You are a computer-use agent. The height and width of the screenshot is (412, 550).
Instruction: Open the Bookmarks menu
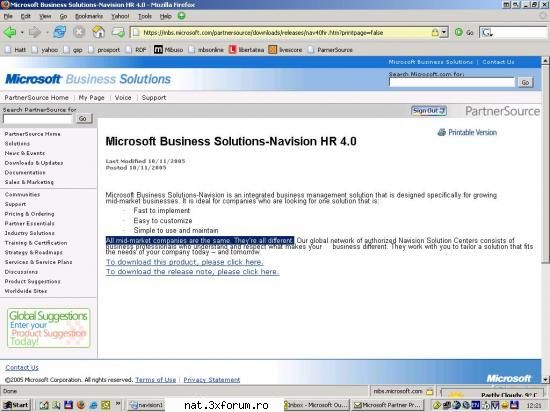point(89,16)
